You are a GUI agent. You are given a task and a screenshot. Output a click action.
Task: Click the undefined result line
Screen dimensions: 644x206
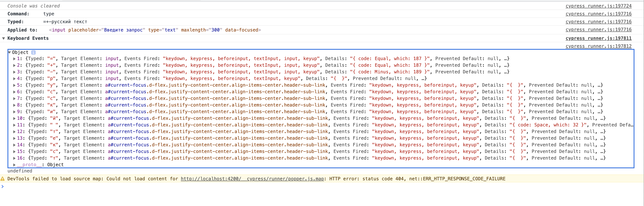(x=20, y=171)
